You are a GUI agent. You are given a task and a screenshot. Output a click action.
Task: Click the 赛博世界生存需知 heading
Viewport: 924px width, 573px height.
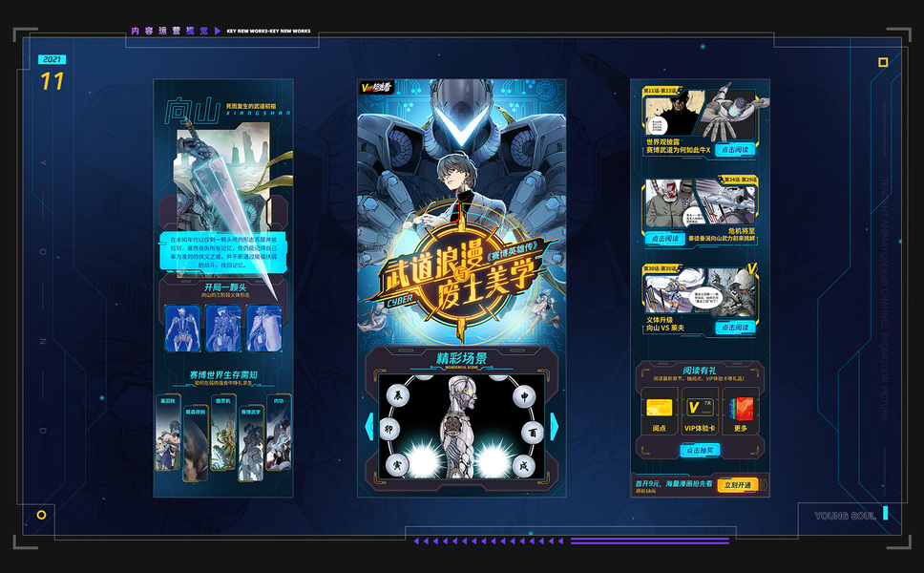[223, 374]
